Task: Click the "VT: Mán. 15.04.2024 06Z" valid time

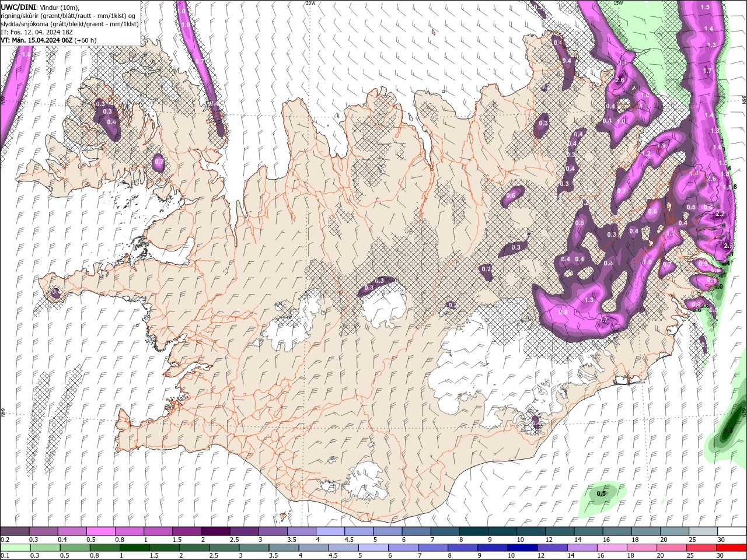Action: pos(36,40)
